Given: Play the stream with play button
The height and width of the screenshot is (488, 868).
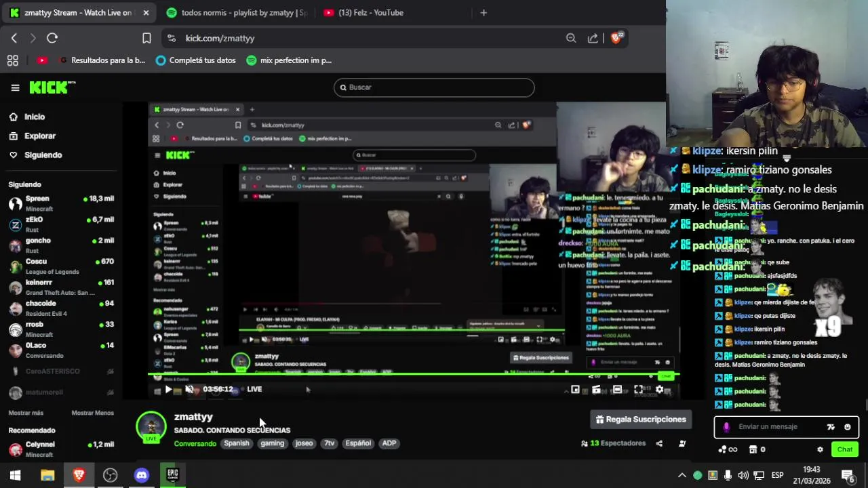Looking at the screenshot, I should pos(168,389).
